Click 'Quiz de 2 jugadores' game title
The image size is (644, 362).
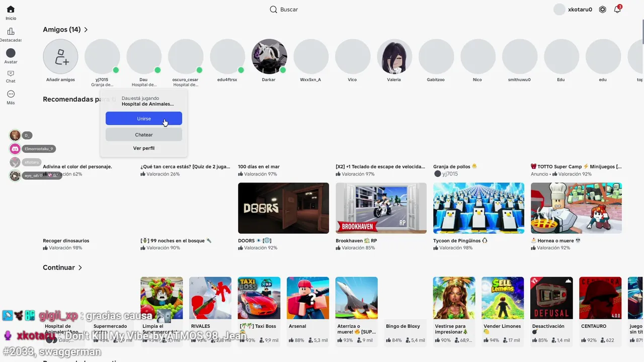coord(185,166)
